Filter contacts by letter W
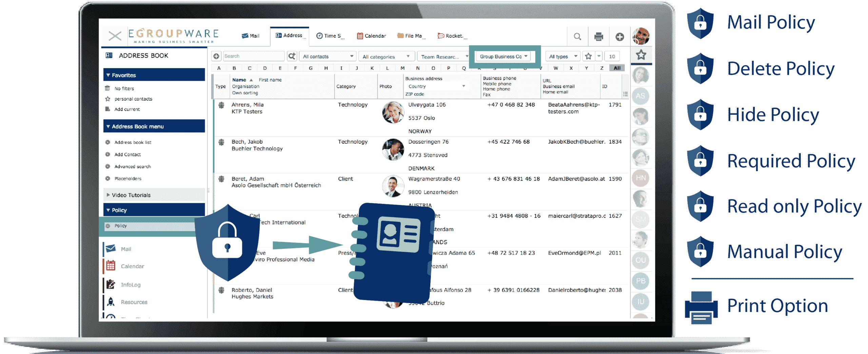 click(556, 68)
